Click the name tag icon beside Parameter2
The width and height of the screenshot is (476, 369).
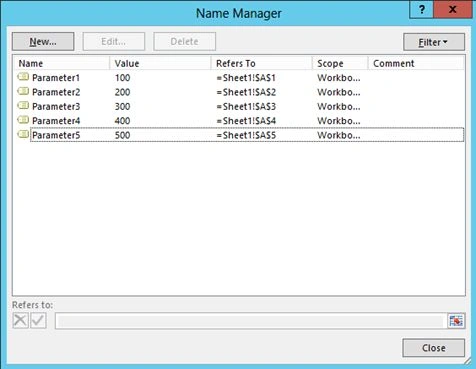(23, 91)
